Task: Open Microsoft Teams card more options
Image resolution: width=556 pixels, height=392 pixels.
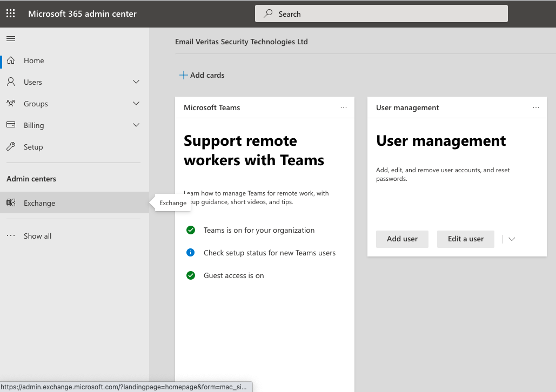Action: pos(344,107)
